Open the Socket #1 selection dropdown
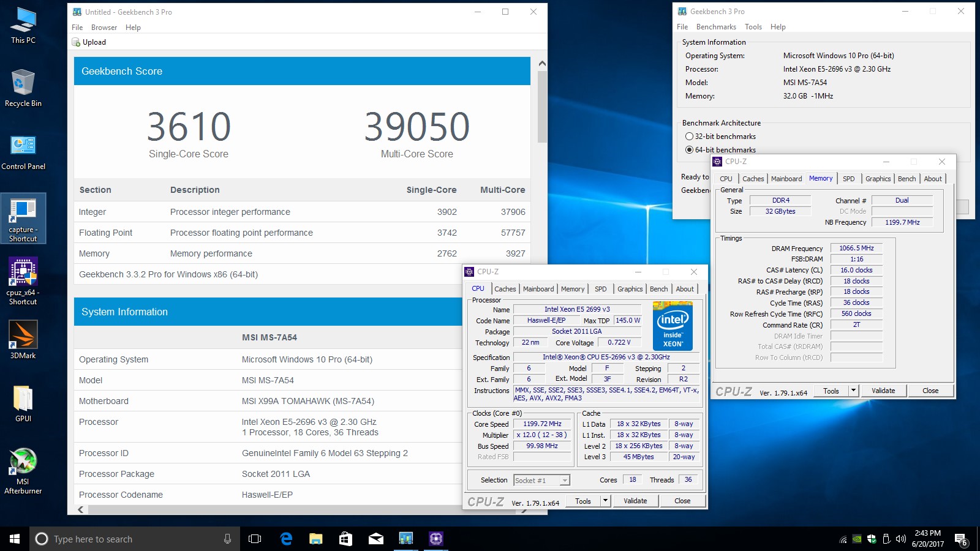 [542, 481]
